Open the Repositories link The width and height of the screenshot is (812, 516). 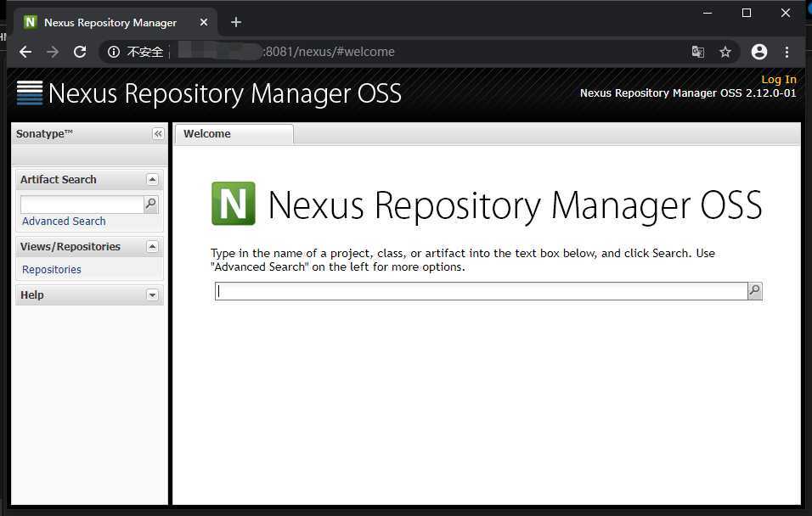51,270
